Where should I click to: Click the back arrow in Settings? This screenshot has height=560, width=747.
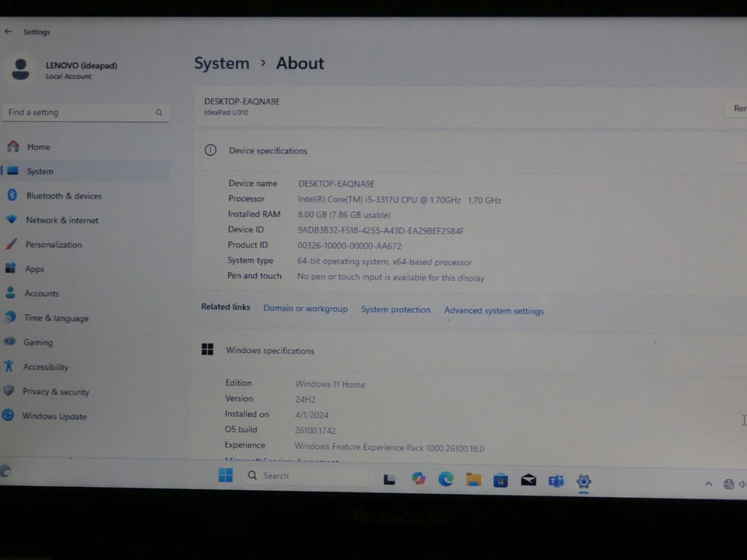pos(8,31)
